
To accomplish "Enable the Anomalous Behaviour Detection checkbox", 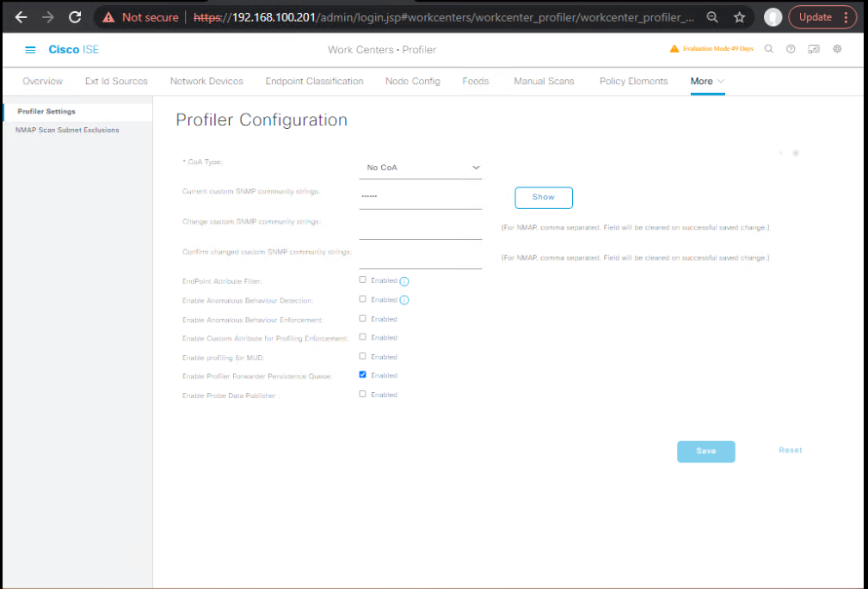I will [x=362, y=299].
